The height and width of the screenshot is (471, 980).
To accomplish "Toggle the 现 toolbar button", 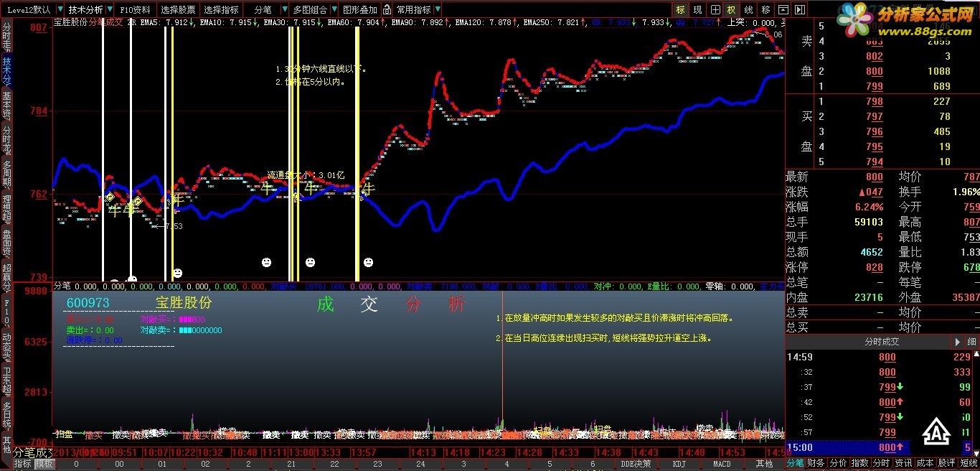I will coord(697,9).
